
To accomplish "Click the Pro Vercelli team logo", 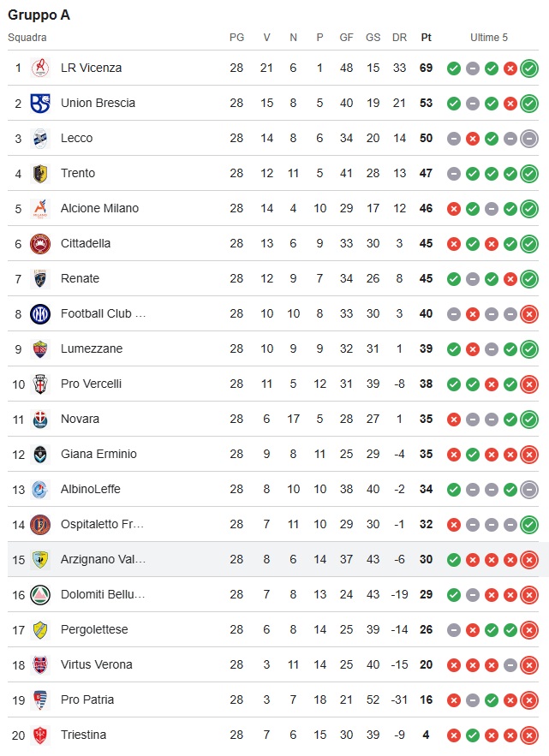I will 40,384.
